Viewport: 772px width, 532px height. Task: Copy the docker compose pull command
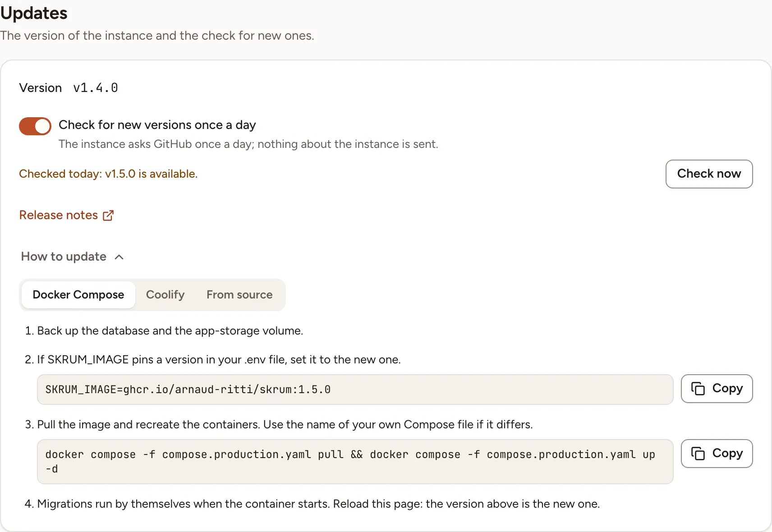(717, 454)
